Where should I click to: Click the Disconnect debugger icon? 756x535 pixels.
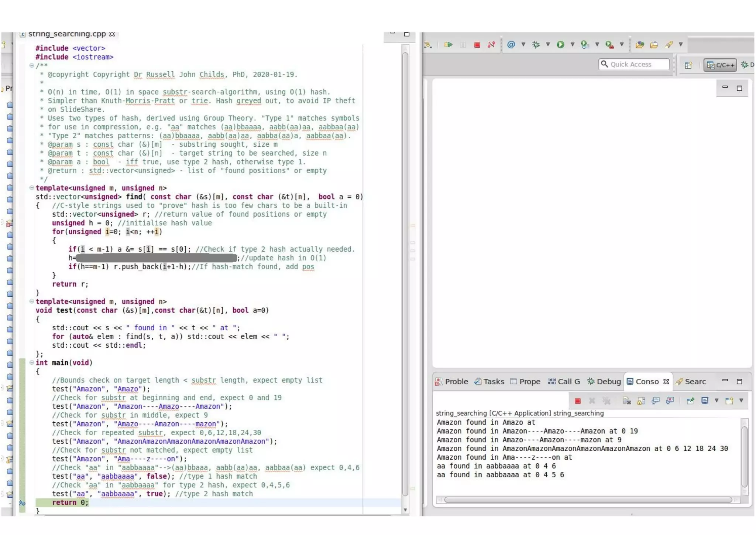(491, 45)
